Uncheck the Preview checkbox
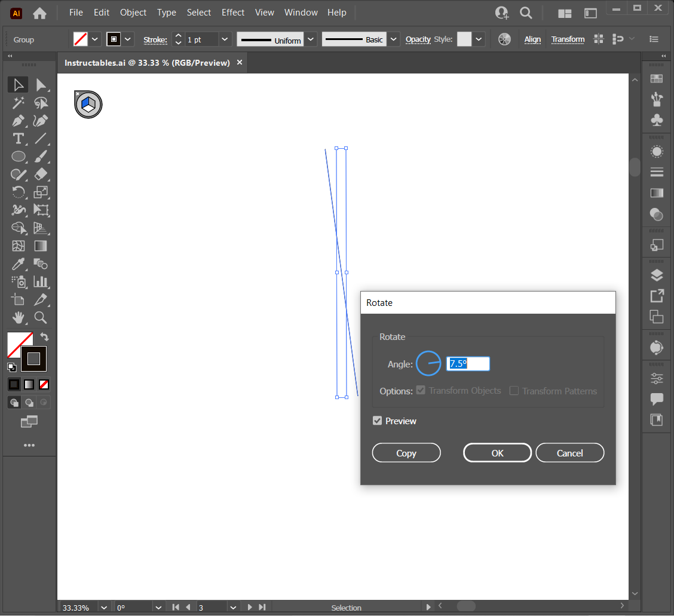This screenshot has height=616, width=674. tap(377, 421)
